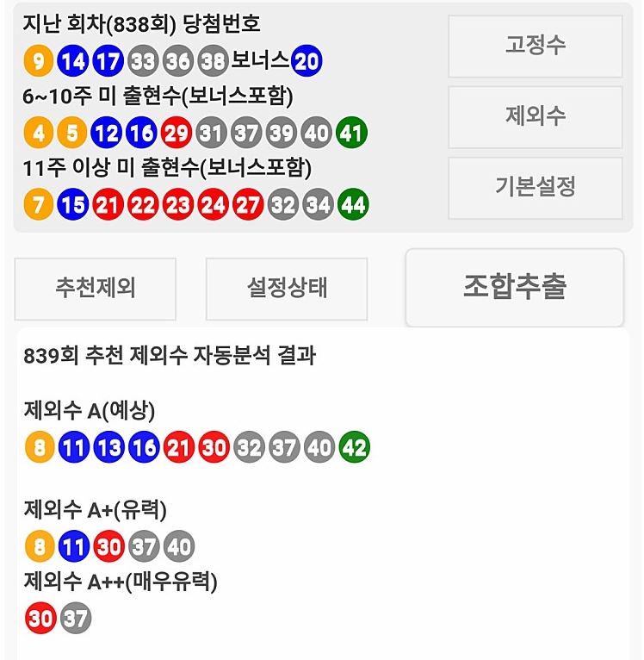
Task: Select the yellow number 9 ball
Action: 39,60
